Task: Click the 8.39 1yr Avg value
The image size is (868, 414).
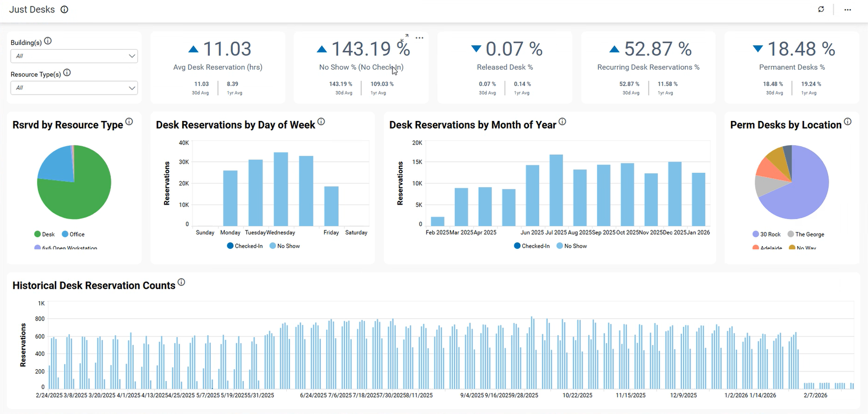Action: coord(232,84)
